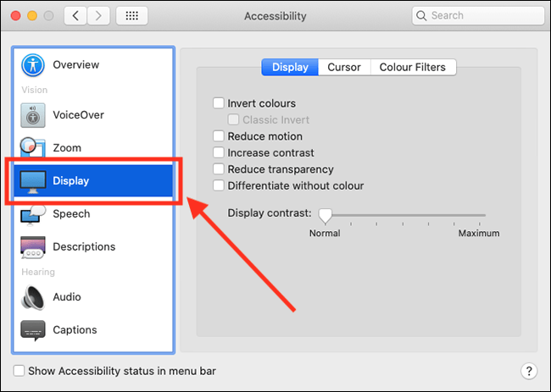The width and height of the screenshot is (551, 392).
Task: Enable Increase contrast checkbox
Action: (219, 152)
